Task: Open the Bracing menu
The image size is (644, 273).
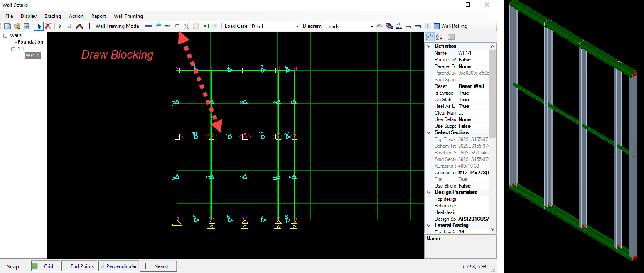Action: tap(52, 16)
